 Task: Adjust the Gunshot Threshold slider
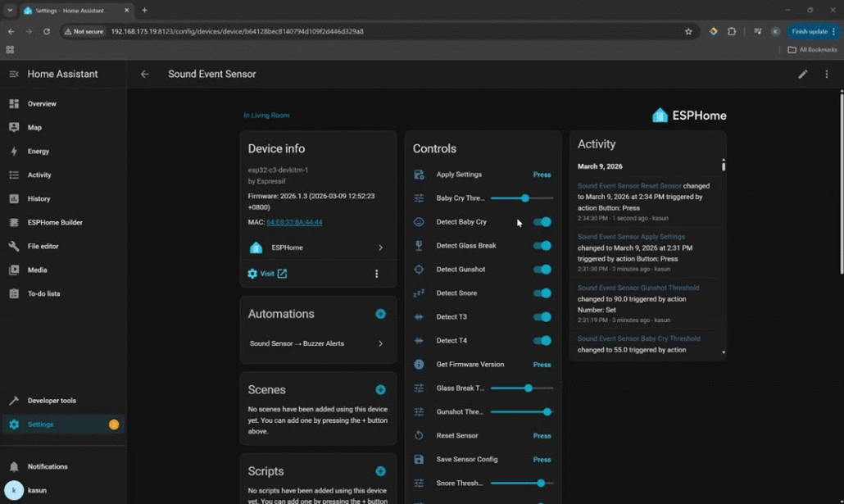point(547,412)
